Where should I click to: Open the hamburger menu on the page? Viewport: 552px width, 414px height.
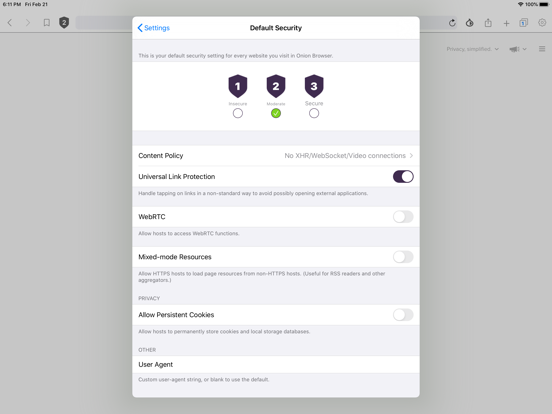[x=542, y=49]
